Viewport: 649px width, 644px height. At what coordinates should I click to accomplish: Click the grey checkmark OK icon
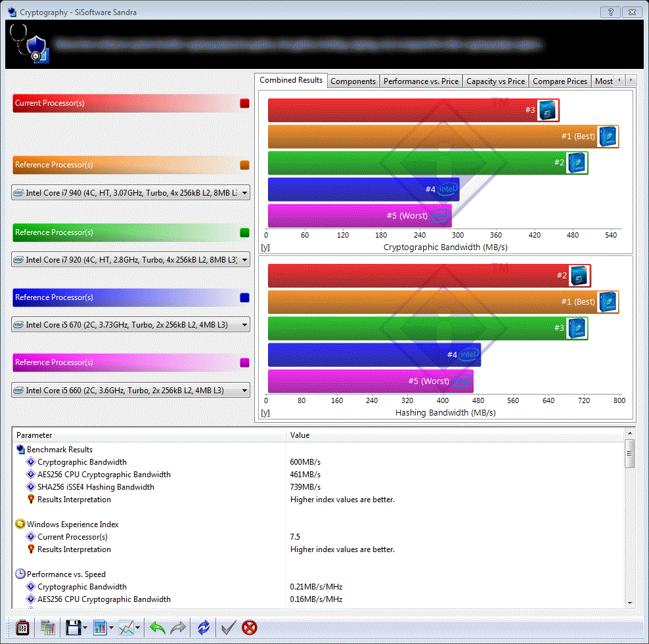point(228,628)
